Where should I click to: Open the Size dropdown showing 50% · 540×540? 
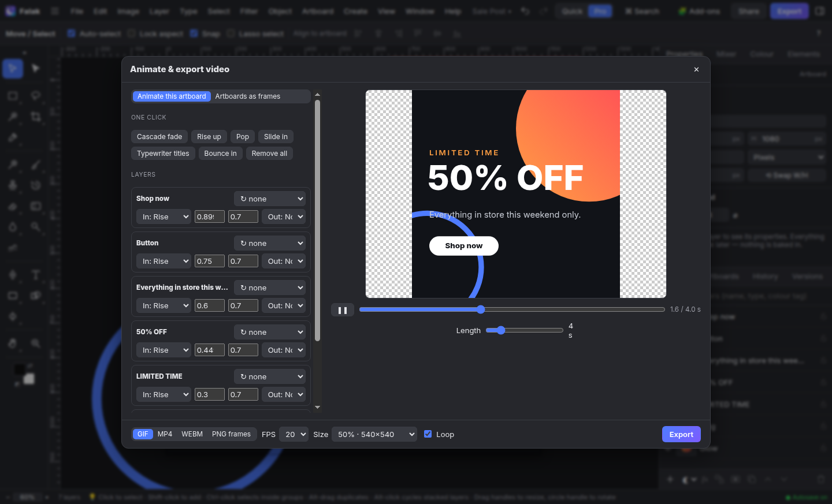(x=374, y=434)
